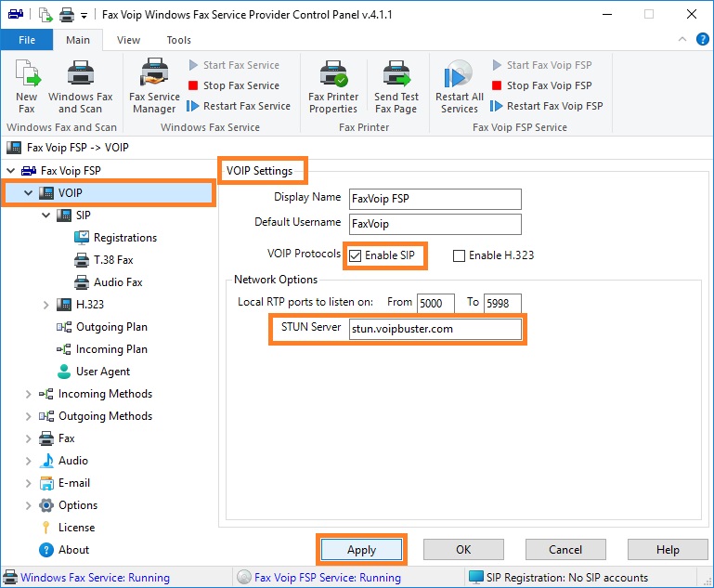Expand the E-mail tree node
Screen dimensions: 714x588
coord(28,483)
